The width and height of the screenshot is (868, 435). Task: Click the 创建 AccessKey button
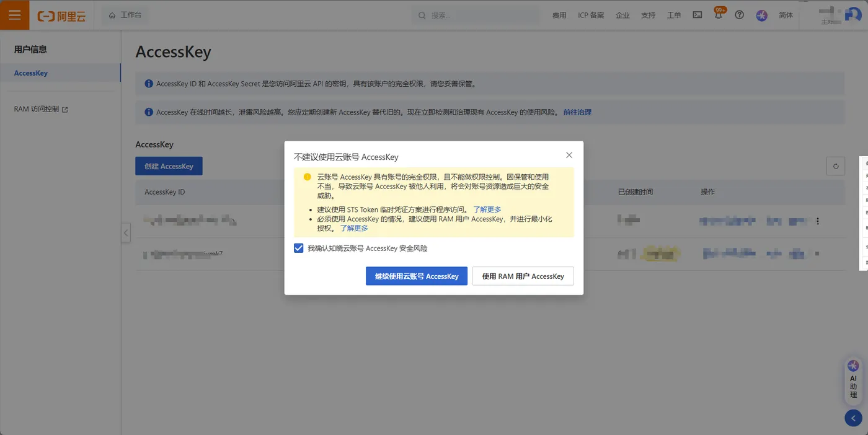coord(169,166)
